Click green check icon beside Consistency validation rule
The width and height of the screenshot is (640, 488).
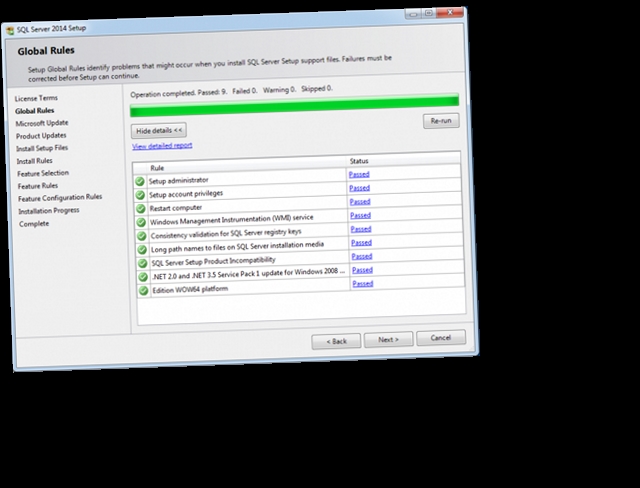point(141,236)
